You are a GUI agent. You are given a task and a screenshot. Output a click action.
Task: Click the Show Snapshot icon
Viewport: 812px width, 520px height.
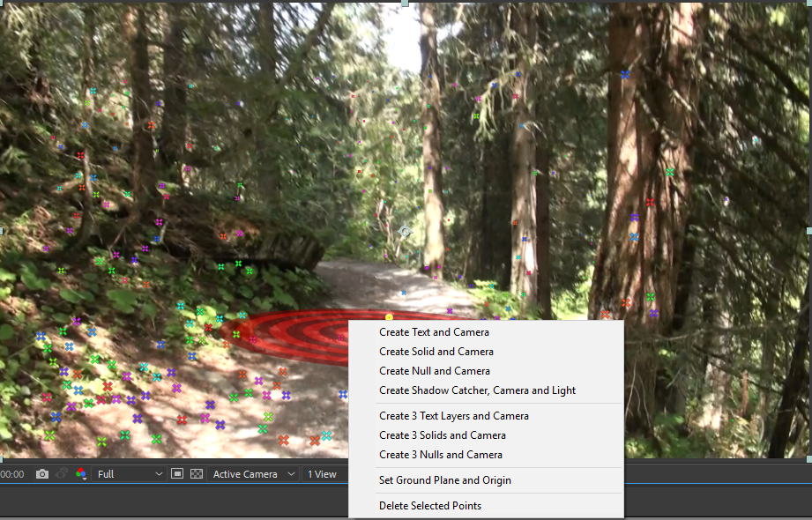click(x=62, y=474)
